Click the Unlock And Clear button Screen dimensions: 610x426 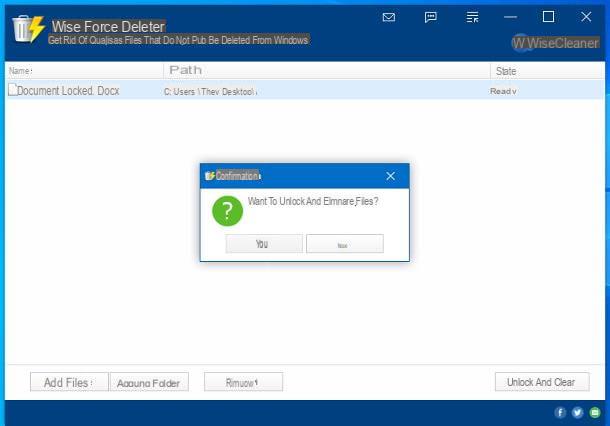pyautogui.click(x=542, y=382)
